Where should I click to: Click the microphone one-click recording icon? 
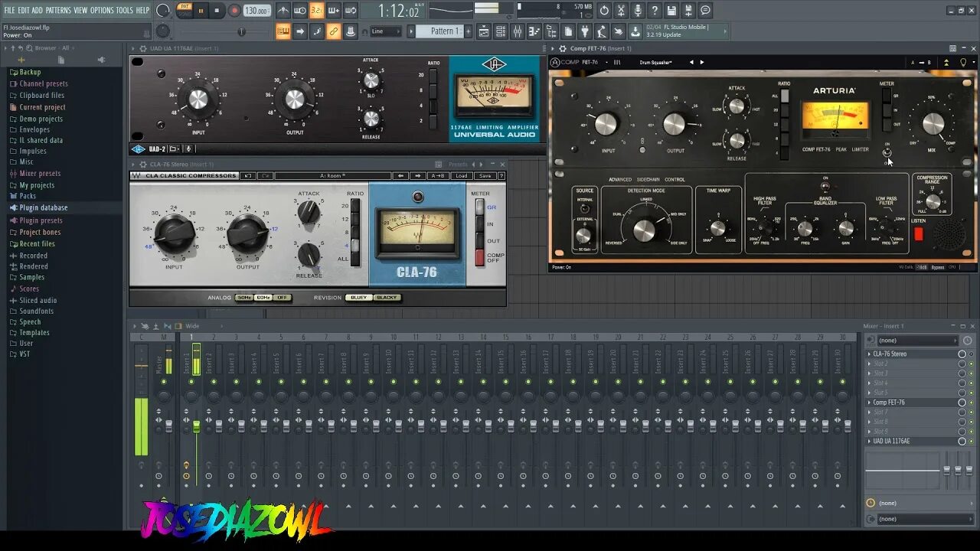(638, 11)
